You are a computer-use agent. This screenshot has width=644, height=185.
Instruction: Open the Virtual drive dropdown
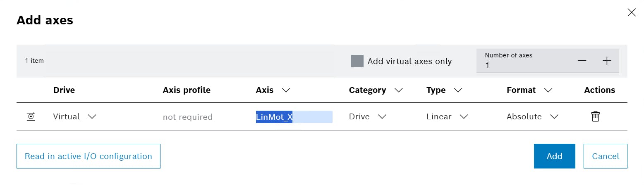pos(74,117)
